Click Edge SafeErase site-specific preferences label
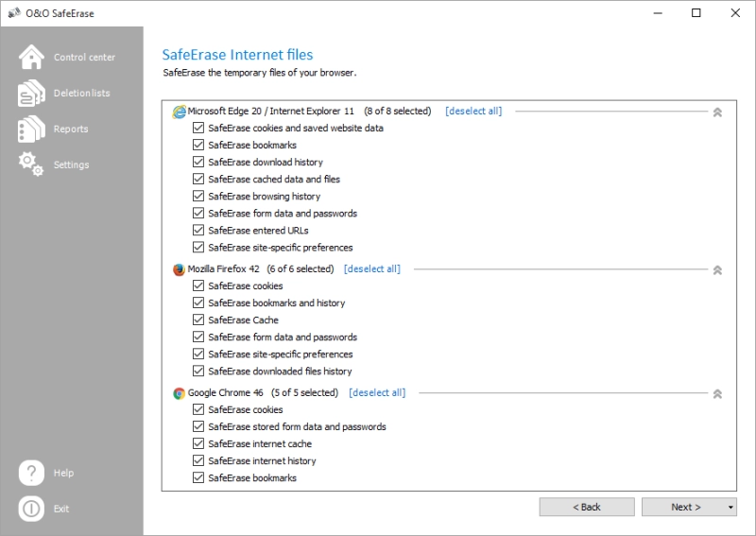Viewport: 756px width, 536px height. pyautogui.click(x=281, y=248)
